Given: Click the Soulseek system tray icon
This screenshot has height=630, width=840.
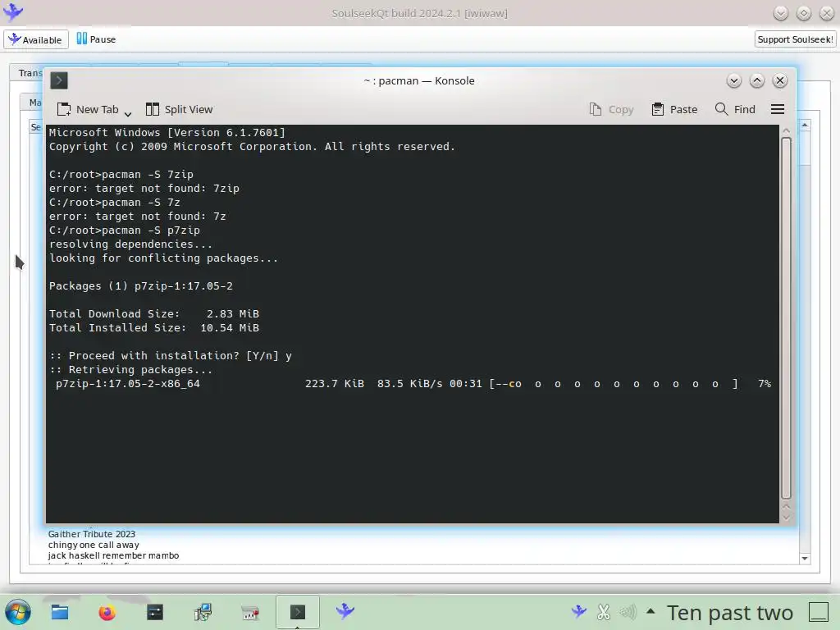Looking at the screenshot, I should pyautogui.click(x=578, y=611).
